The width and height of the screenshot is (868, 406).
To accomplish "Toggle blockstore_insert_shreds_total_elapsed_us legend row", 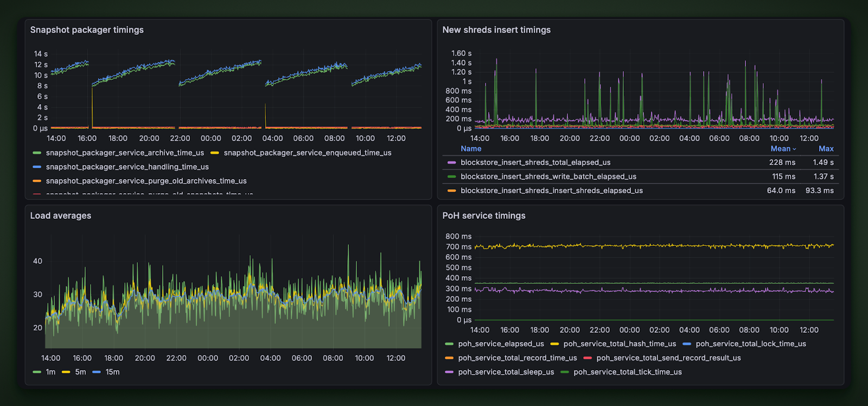I will pos(535,162).
